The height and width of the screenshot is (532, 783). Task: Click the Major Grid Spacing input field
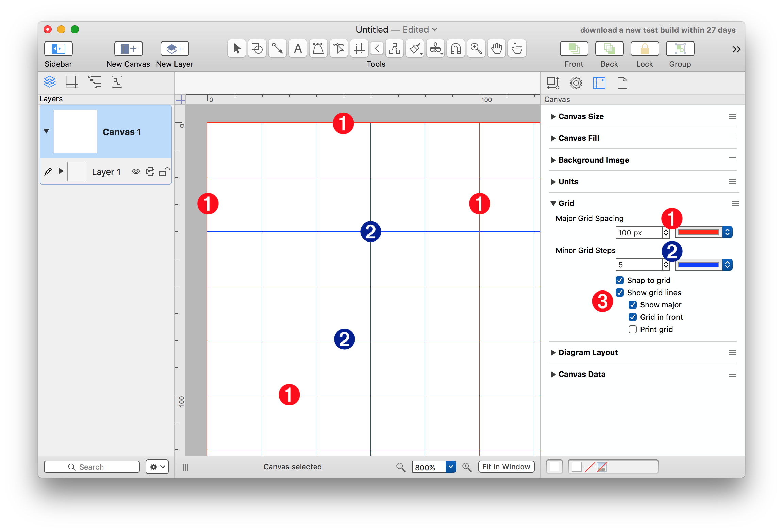638,233
